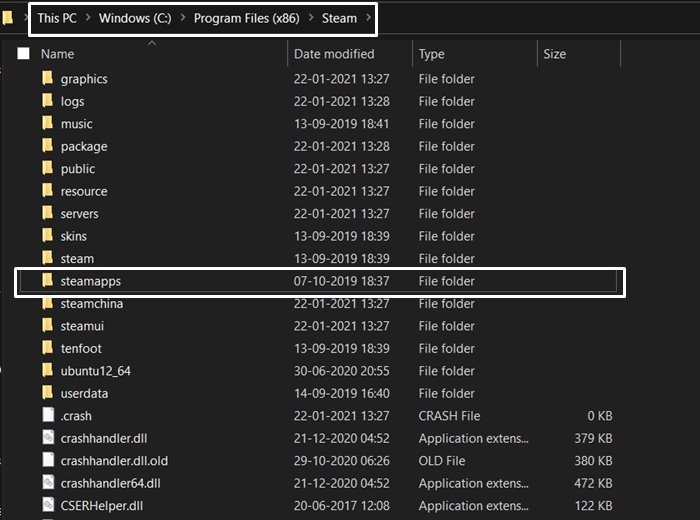
Task: Select the steamchina folder name
Action: click(92, 304)
